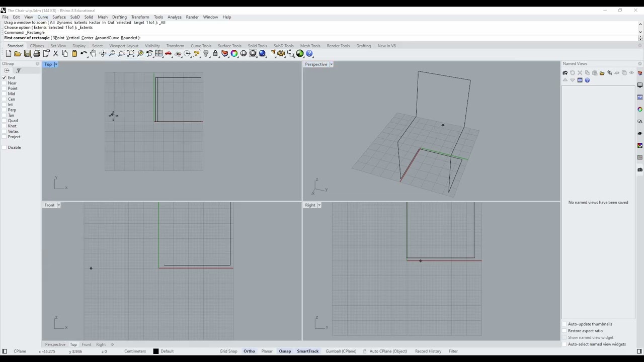
Task: Click the black Default layer color swatch
Action: (x=155, y=351)
